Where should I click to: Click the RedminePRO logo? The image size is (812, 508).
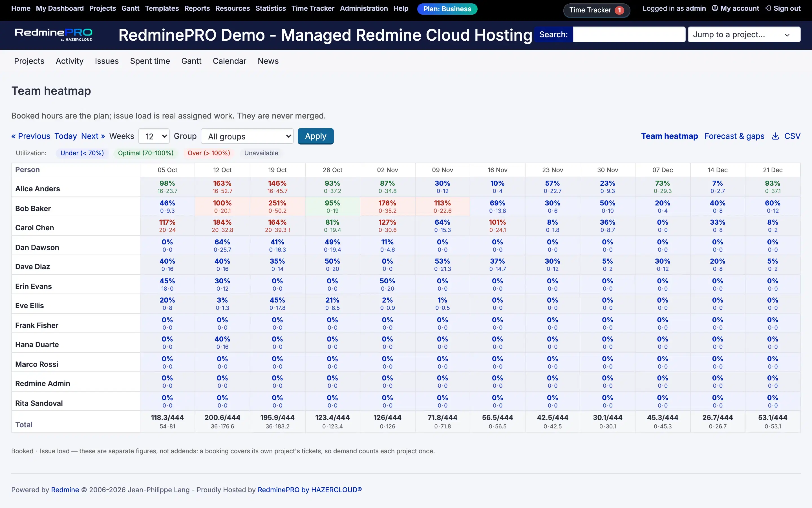pyautogui.click(x=54, y=35)
